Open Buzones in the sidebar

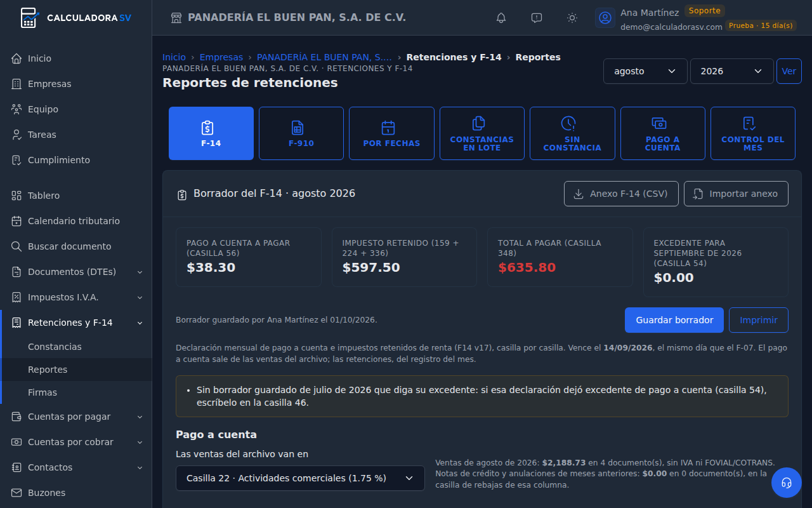76,493
